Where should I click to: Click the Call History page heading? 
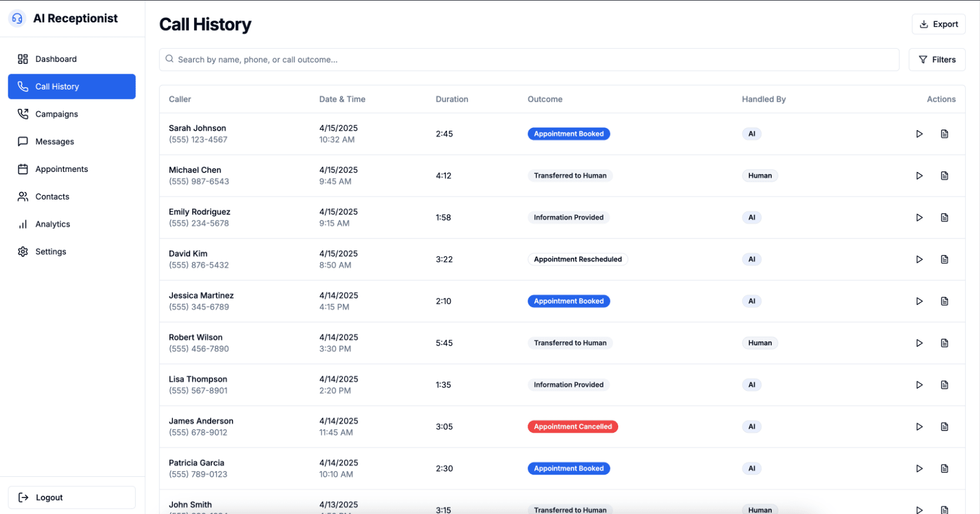click(205, 25)
